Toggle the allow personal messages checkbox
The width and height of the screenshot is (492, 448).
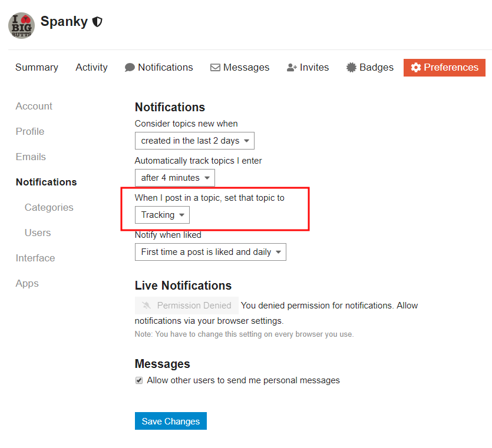point(139,380)
